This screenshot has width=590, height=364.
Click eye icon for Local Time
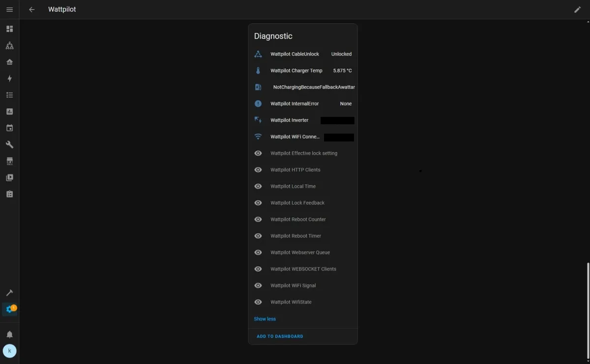click(258, 186)
